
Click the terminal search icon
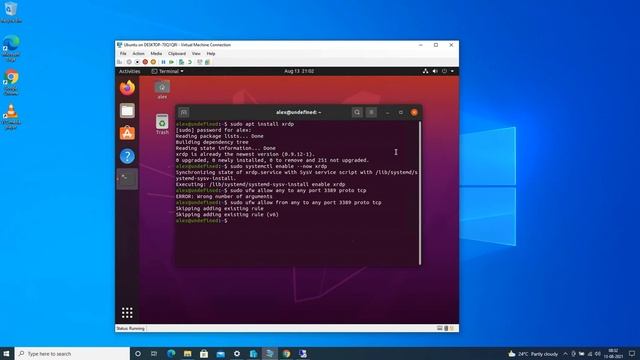point(357,112)
